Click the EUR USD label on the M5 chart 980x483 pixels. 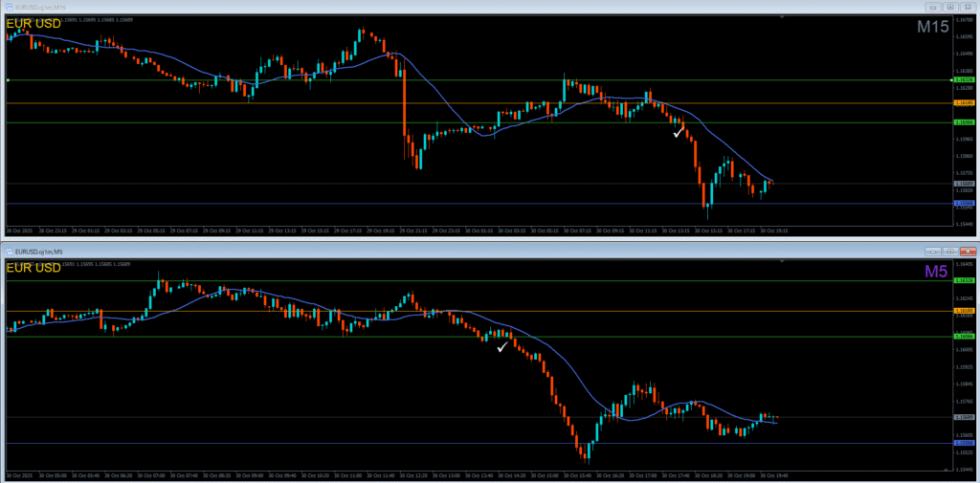pyautogui.click(x=33, y=268)
